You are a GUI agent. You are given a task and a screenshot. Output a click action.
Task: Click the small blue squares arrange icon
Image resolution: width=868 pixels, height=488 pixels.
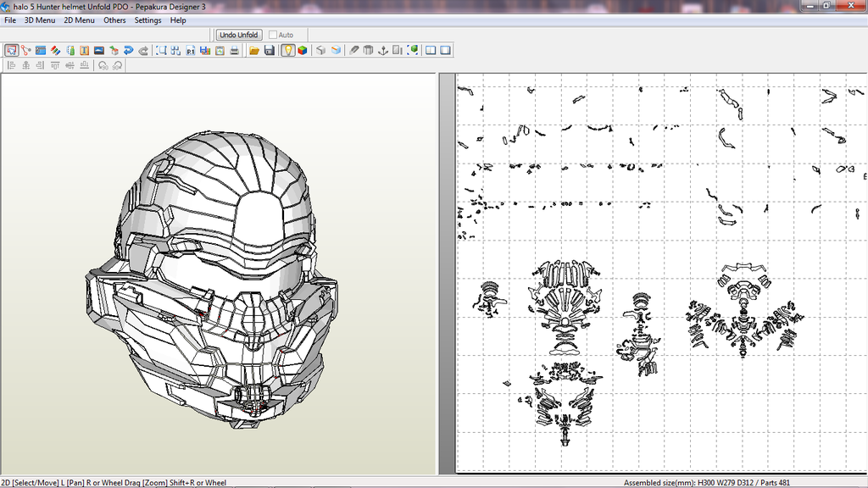click(x=175, y=50)
